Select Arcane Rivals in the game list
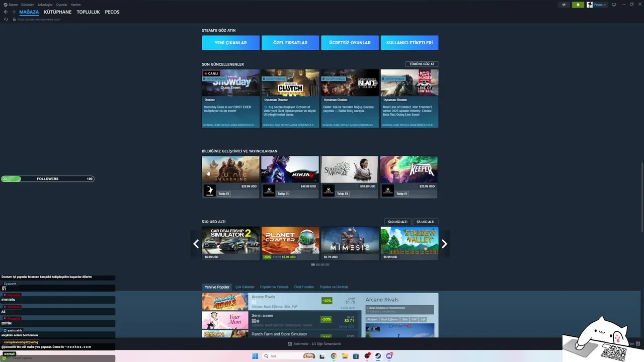 (282, 302)
